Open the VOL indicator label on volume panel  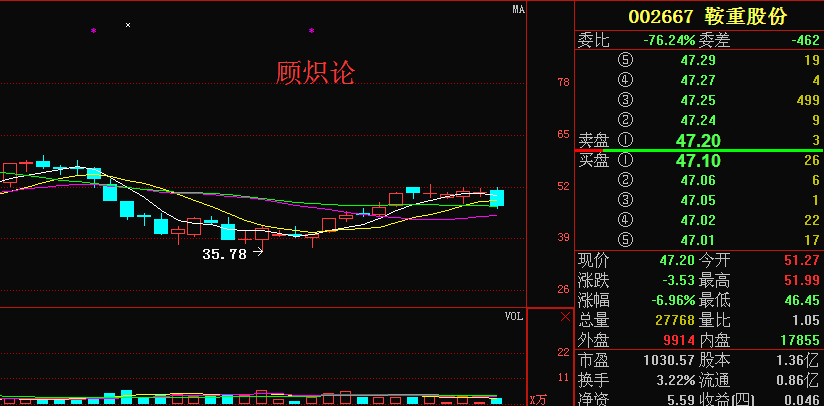coord(513,316)
